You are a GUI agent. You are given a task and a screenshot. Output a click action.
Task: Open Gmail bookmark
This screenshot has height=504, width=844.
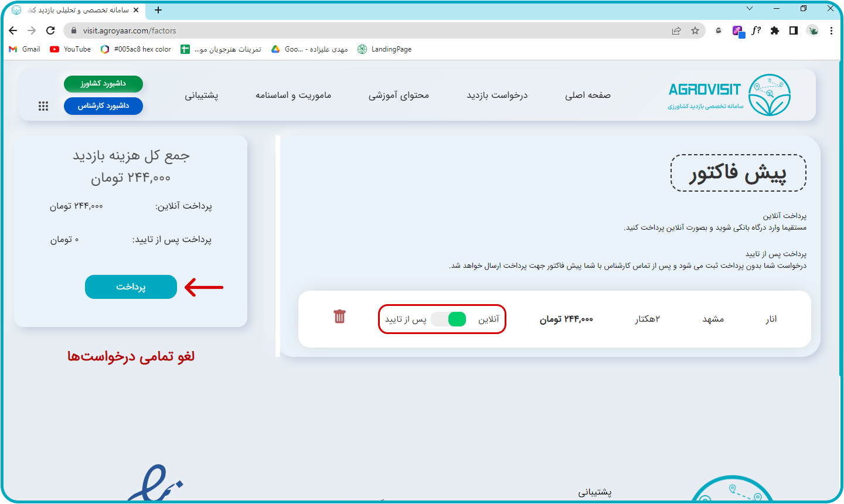pyautogui.click(x=25, y=49)
